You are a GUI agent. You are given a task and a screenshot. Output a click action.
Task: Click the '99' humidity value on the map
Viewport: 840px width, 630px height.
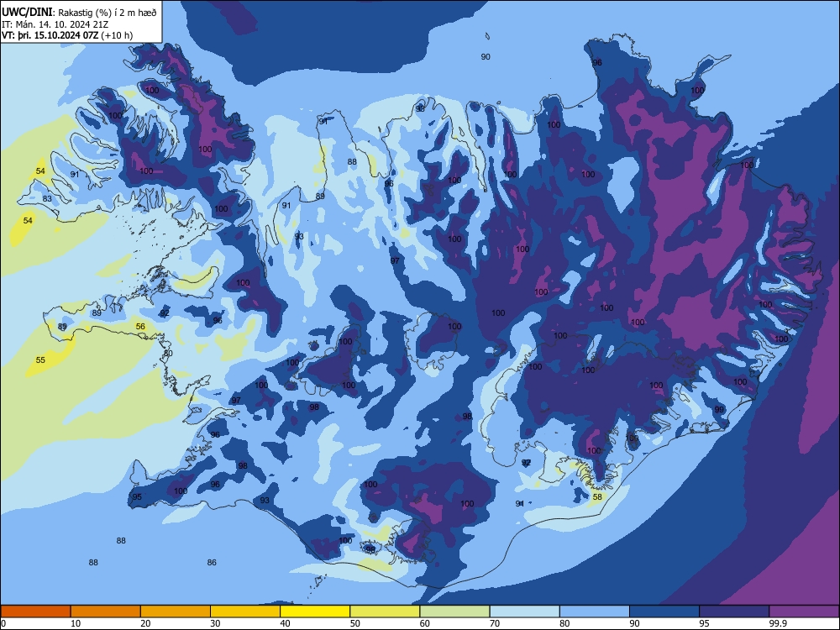pos(720,409)
